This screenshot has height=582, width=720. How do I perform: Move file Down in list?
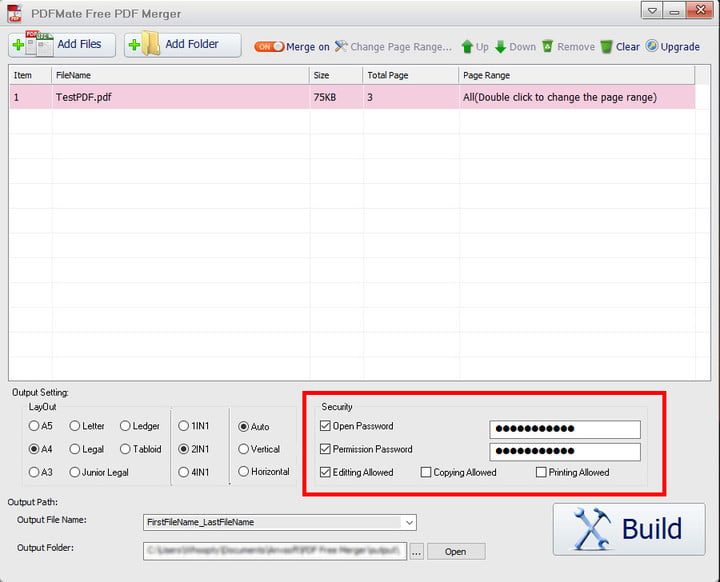point(515,47)
